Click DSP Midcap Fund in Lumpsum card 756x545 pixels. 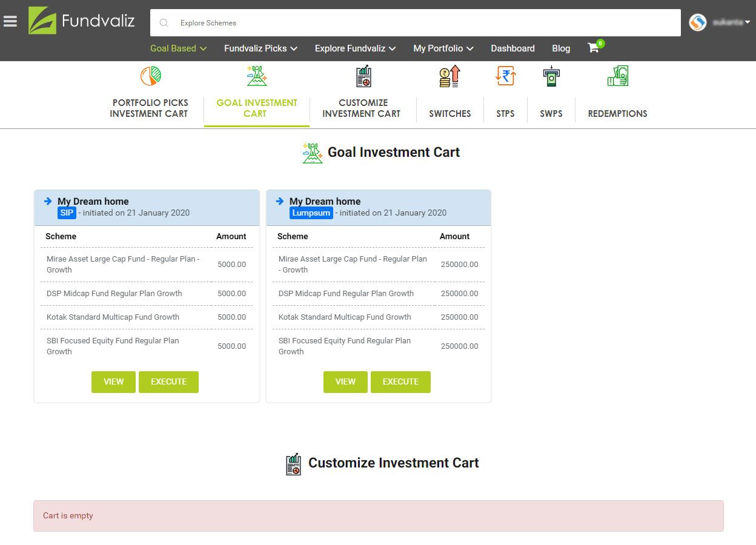coord(346,293)
